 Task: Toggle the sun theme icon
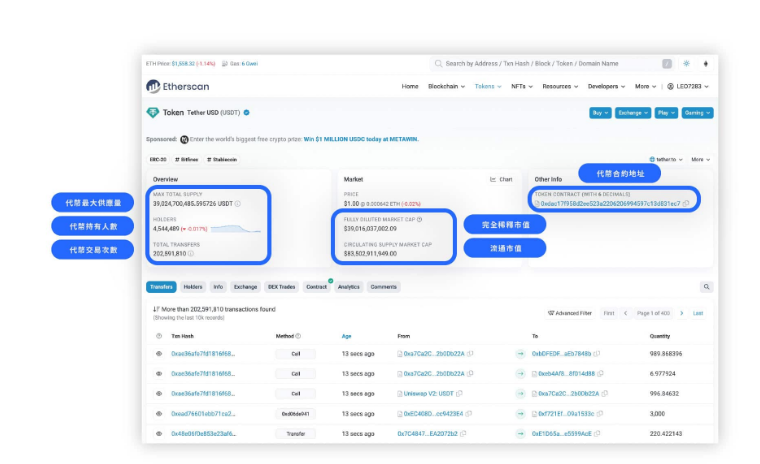coord(686,64)
